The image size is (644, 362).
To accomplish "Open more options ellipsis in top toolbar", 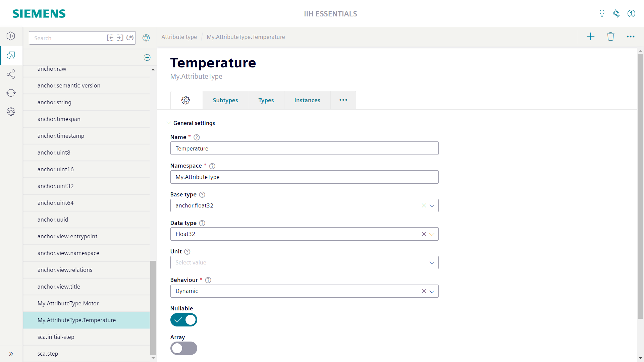I will [631, 37].
